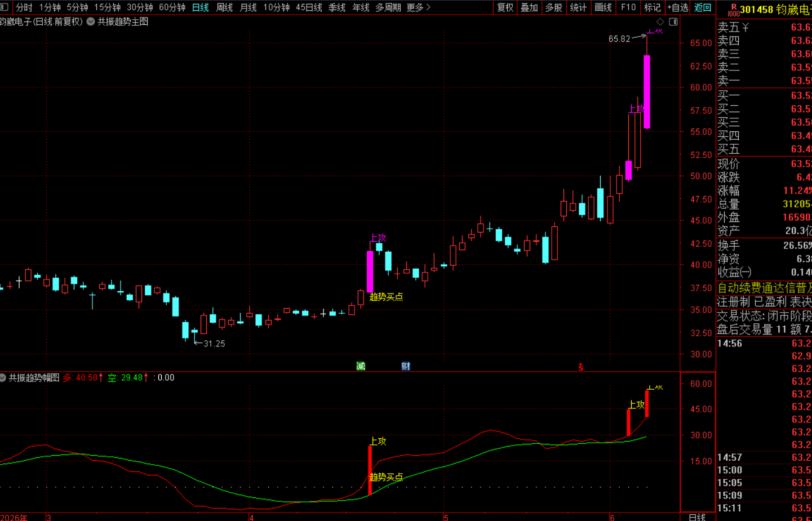Screen dimensions: 812x521
Task: Toggle the side panel icon above the chart
Action: (x=673, y=22)
